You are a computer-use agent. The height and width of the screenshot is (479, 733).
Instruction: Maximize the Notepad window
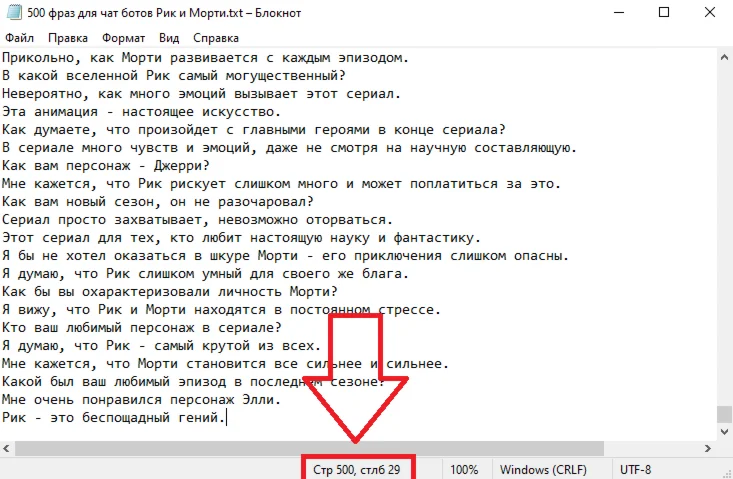[x=664, y=13]
